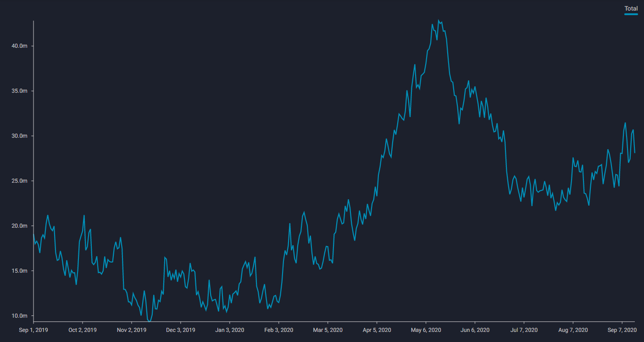The image size is (644, 342).
Task: Click the 30.0m y-axis label
Action: (20, 136)
